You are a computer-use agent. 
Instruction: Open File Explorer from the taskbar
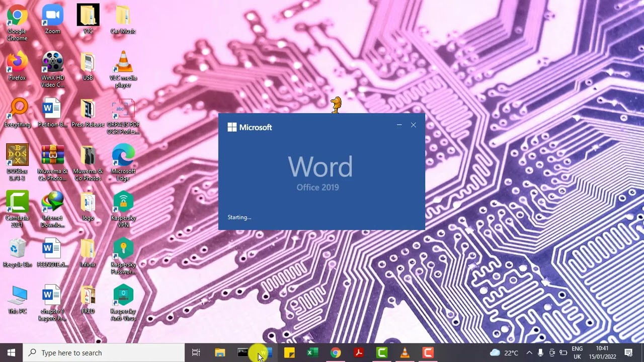pyautogui.click(x=220, y=352)
